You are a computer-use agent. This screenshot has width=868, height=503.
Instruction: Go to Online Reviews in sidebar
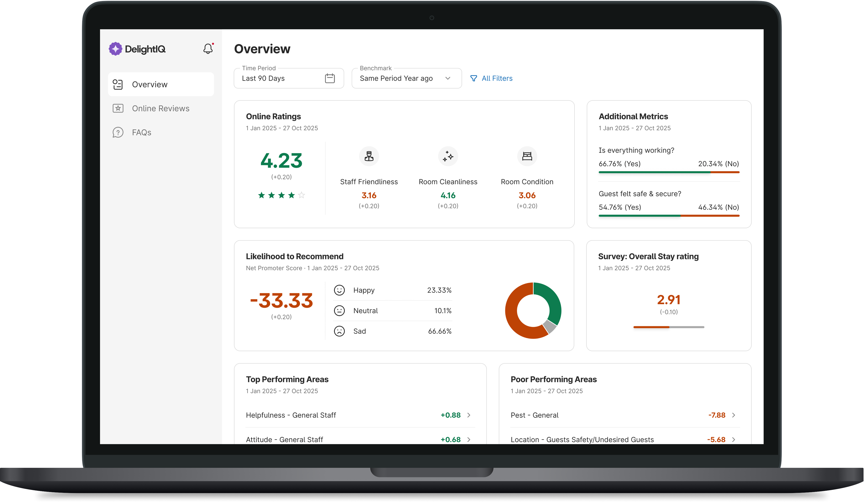pos(160,109)
